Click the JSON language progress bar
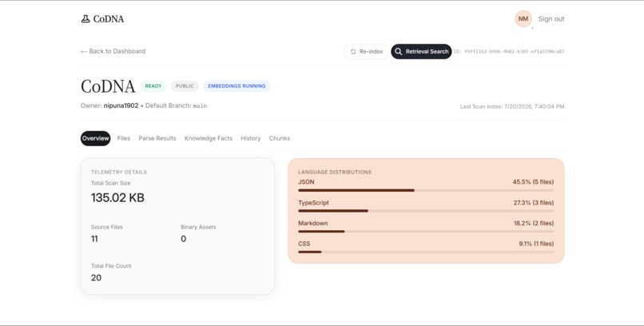Viewport: 644px width, 326px height. (426, 190)
